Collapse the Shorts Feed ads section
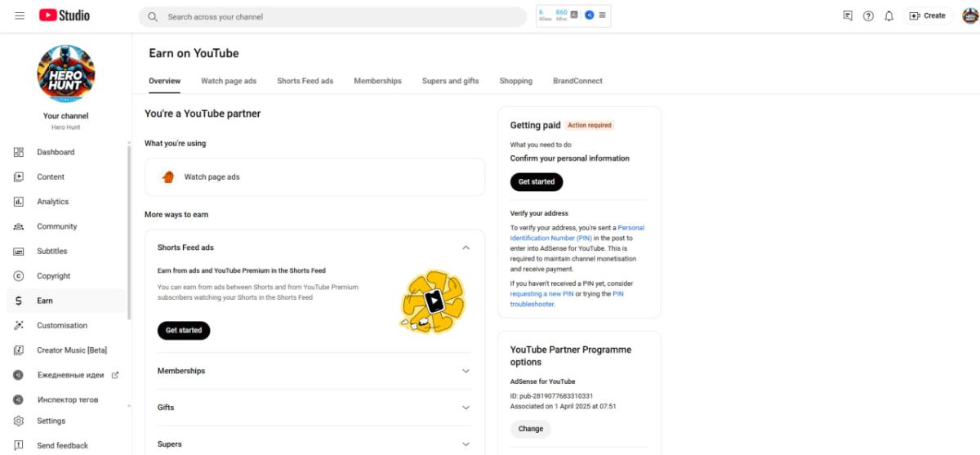This screenshot has height=455, width=980. pos(465,248)
